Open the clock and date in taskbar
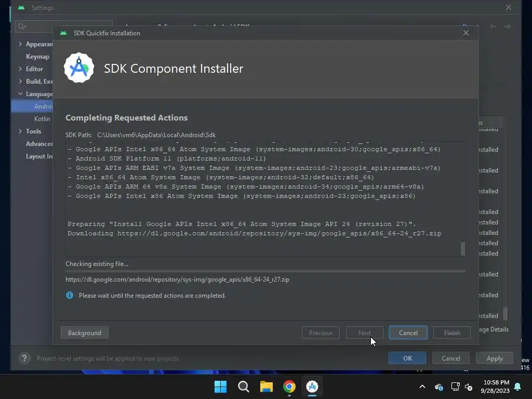 (495, 387)
